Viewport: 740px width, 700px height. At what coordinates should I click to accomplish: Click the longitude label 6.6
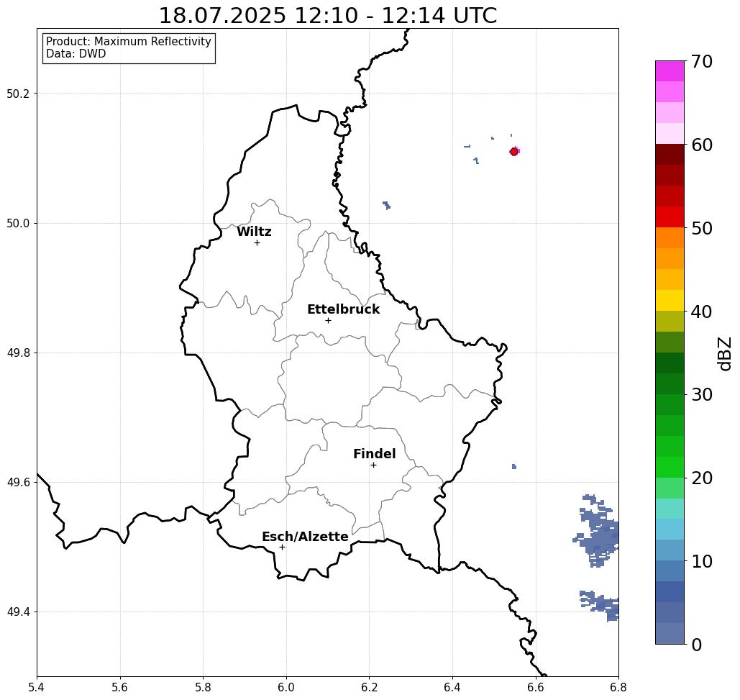point(535,687)
